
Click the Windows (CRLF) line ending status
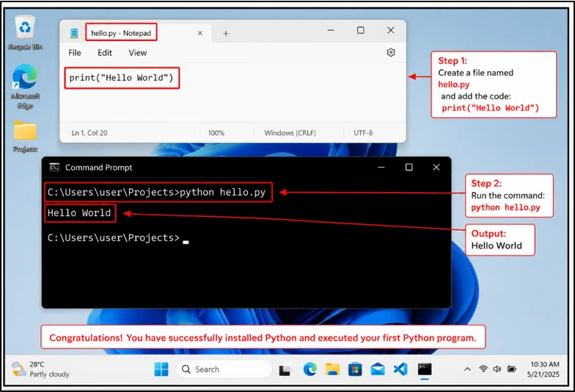(x=290, y=133)
